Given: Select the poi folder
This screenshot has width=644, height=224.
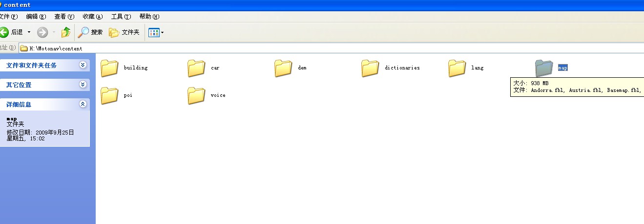Looking at the screenshot, I should tap(110, 95).
